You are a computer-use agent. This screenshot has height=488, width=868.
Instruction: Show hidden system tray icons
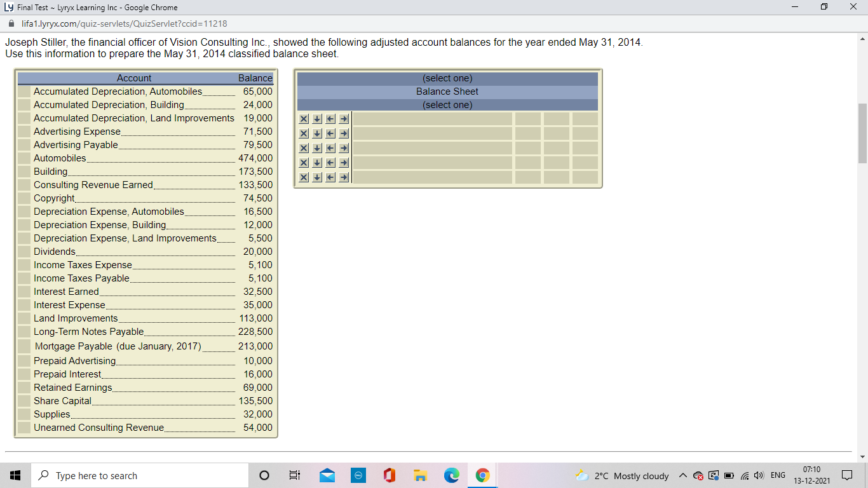(x=682, y=475)
